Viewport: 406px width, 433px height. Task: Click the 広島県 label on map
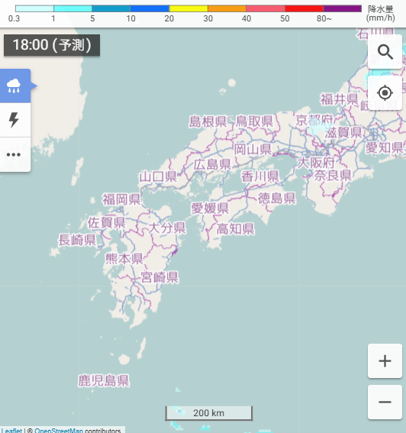coord(213,164)
